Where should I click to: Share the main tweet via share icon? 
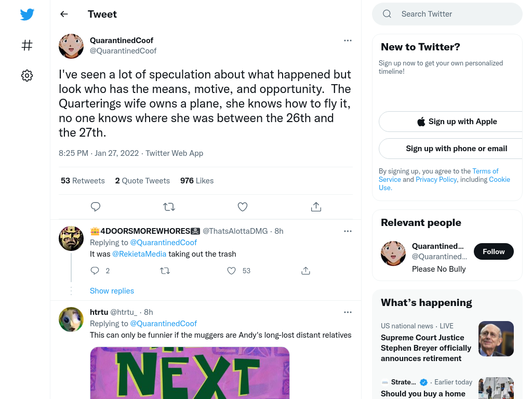click(316, 207)
